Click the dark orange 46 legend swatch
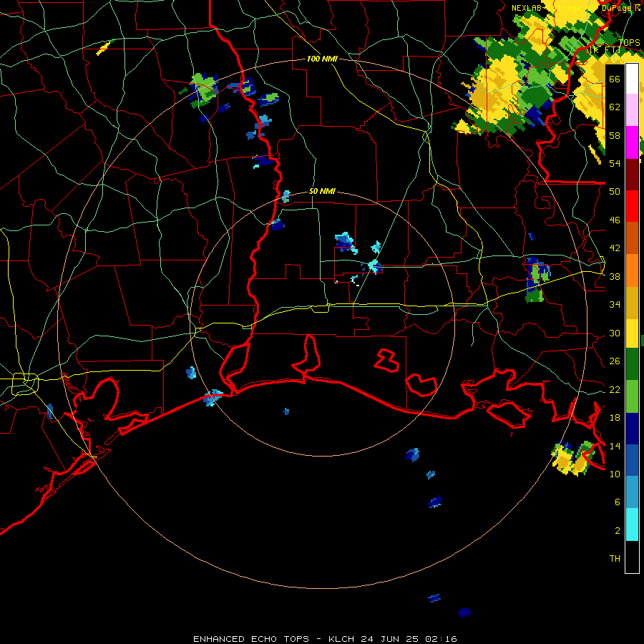This screenshot has width=644, height=644. (632, 238)
